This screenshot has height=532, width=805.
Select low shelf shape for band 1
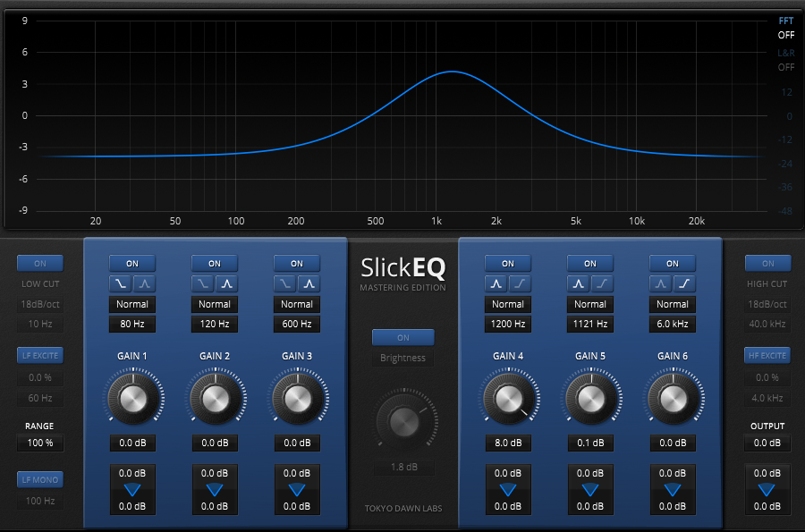[121, 283]
